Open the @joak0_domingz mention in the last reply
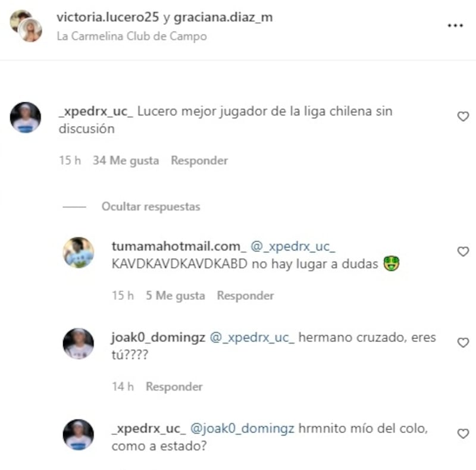This screenshot has height=470, width=476. (x=242, y=428)
